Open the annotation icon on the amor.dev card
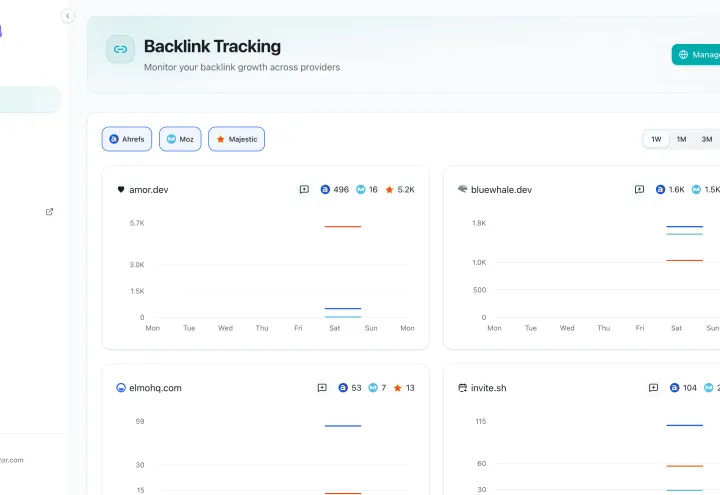The height and width of the screenshot is (495, 720). [304, 189]
